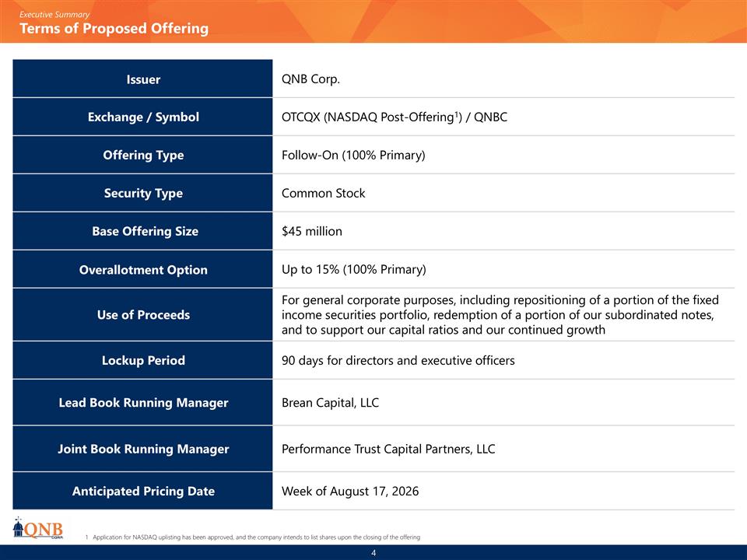Select the 'Lockup Period' label cell

[x=142, y=360]
